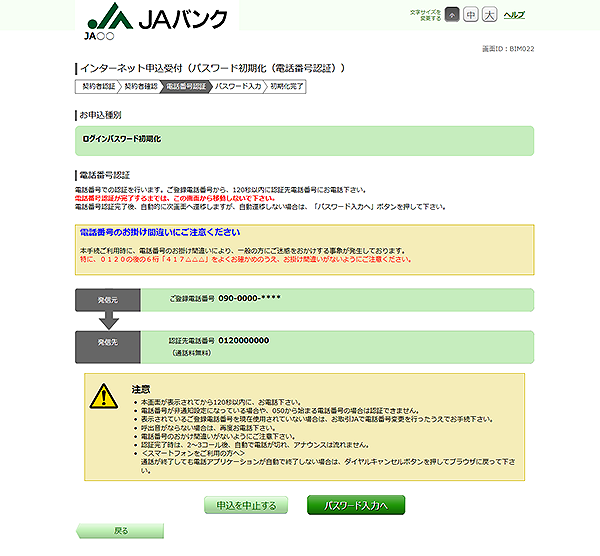
Task: Click the 画面ID : BIM022 text
Action: 508,49
